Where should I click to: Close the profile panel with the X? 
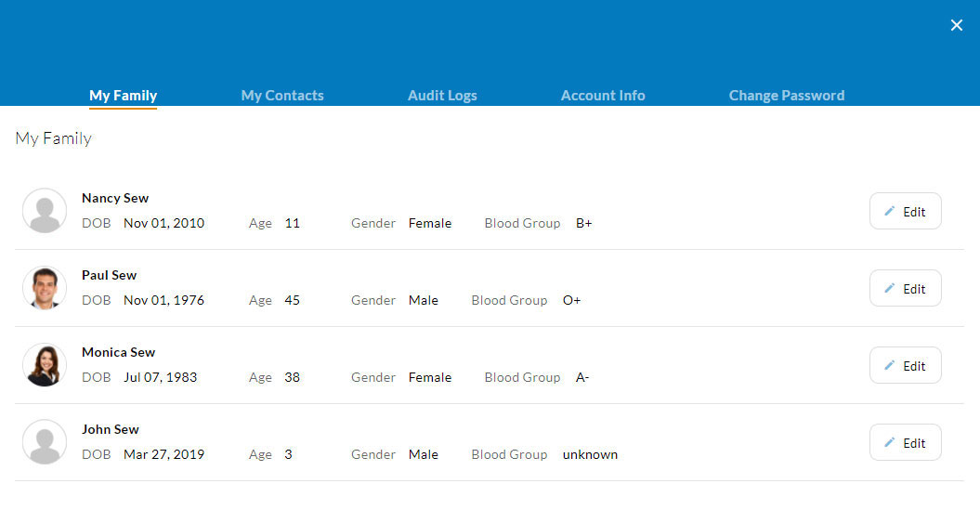tap(956, 25)
